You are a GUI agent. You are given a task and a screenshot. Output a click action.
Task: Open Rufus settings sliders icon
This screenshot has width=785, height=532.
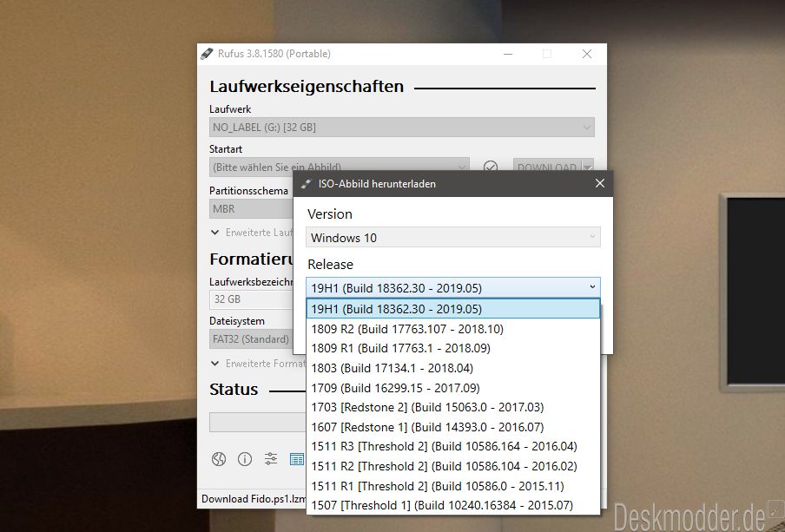click(x=271, y=458)
